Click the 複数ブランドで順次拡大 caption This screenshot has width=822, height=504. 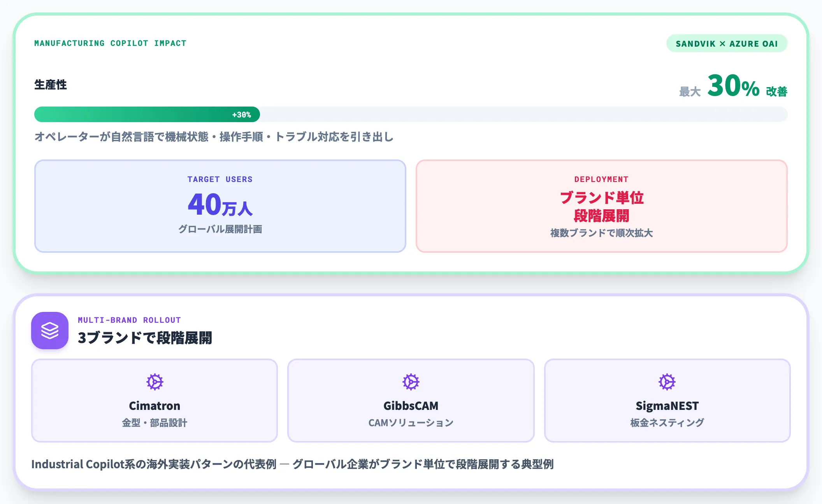pyautogui.click(x=601, y=233)
